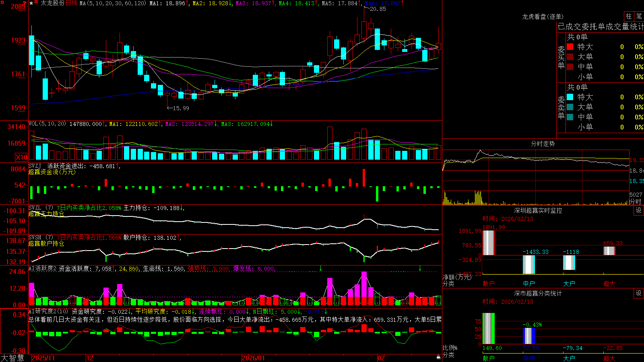
Task: Click the SVSH (7) indicator label
Action: click(x=41, y=238)
